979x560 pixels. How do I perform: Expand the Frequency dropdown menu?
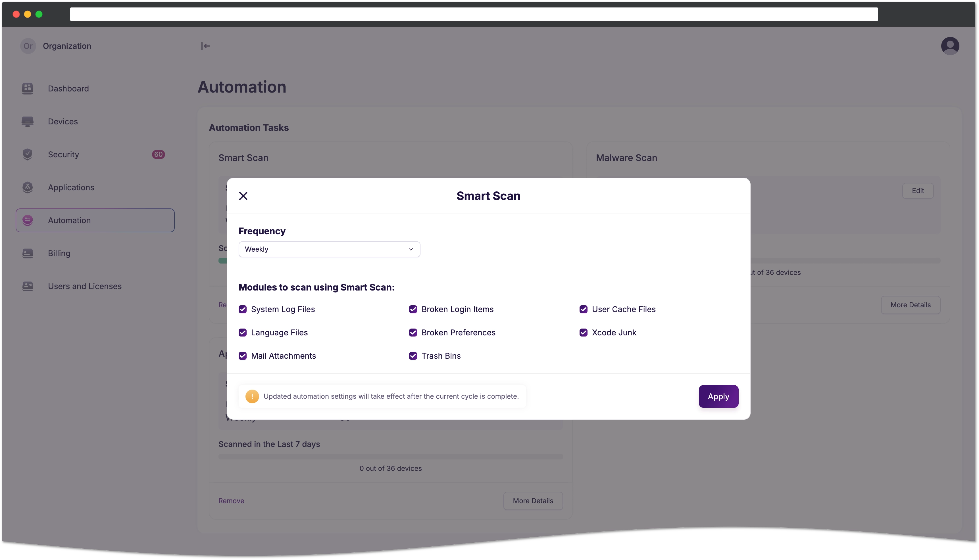click(411, 249)
